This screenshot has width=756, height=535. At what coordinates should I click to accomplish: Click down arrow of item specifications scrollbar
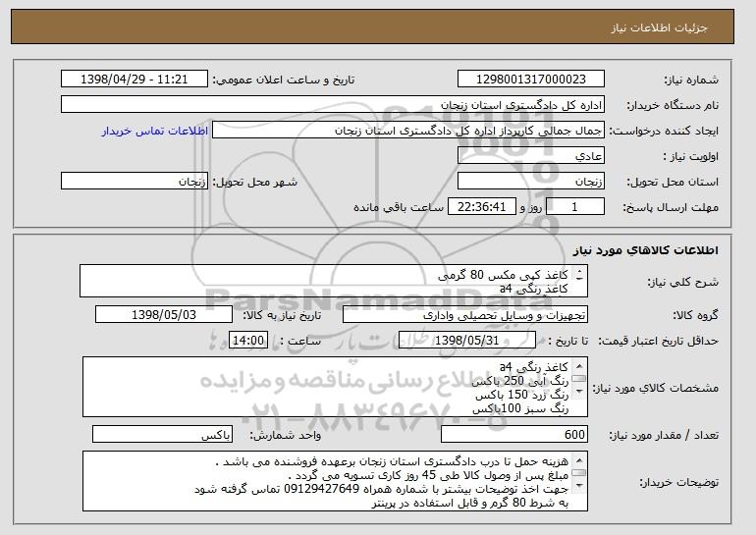click(x=579, y=391)
